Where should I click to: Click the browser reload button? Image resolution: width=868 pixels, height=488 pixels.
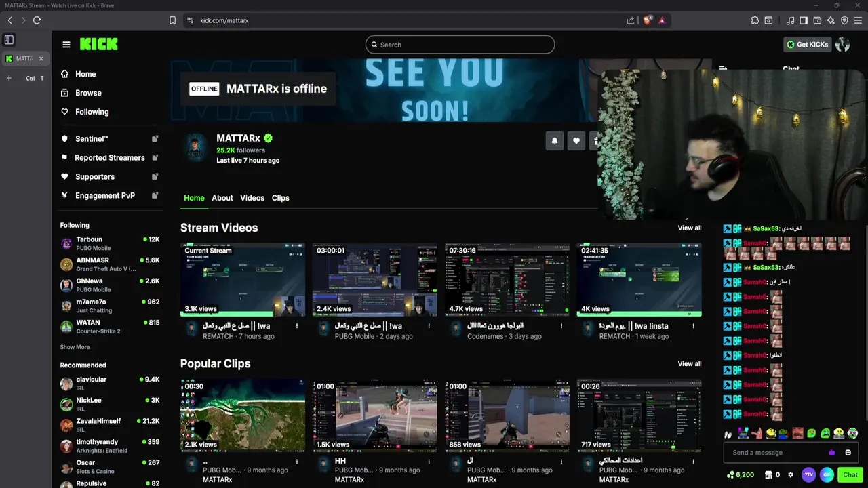[x=37, y=20]
